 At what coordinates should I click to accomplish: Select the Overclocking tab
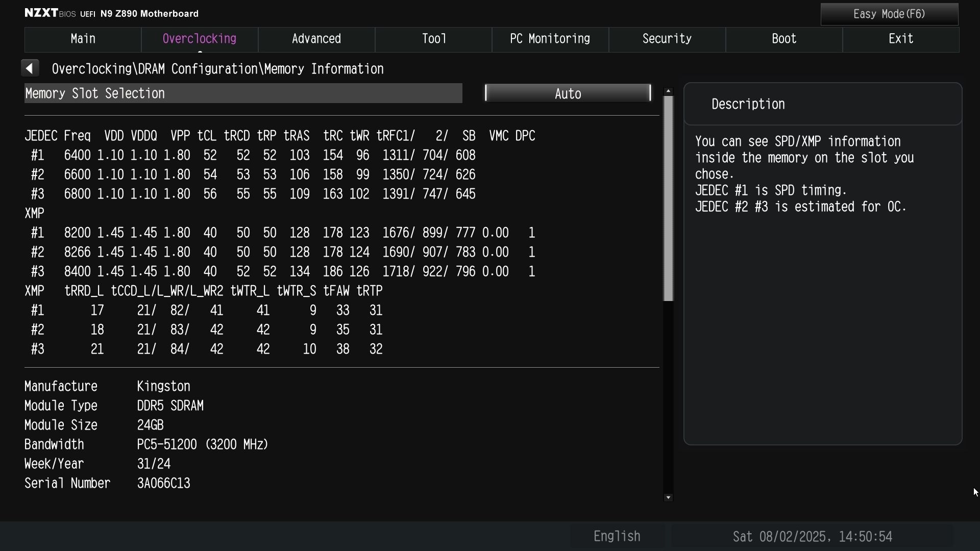pyautogui.click(x=200, y=39)
